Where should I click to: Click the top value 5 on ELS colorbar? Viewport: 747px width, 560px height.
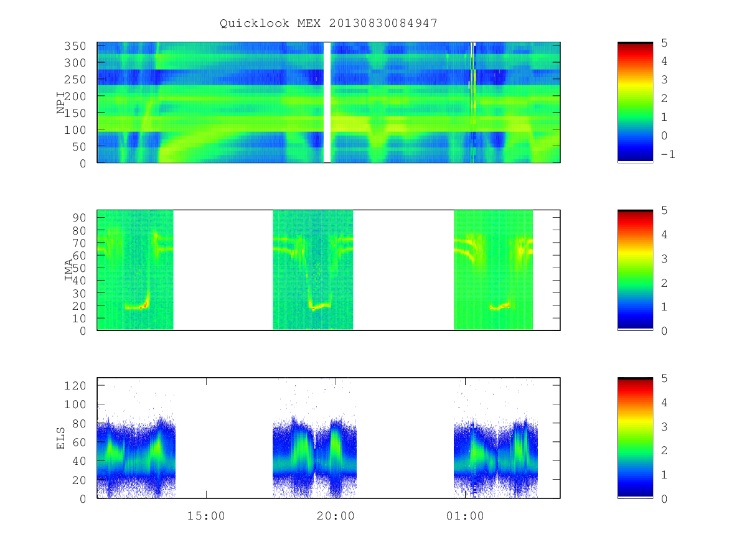coord(664,378)
